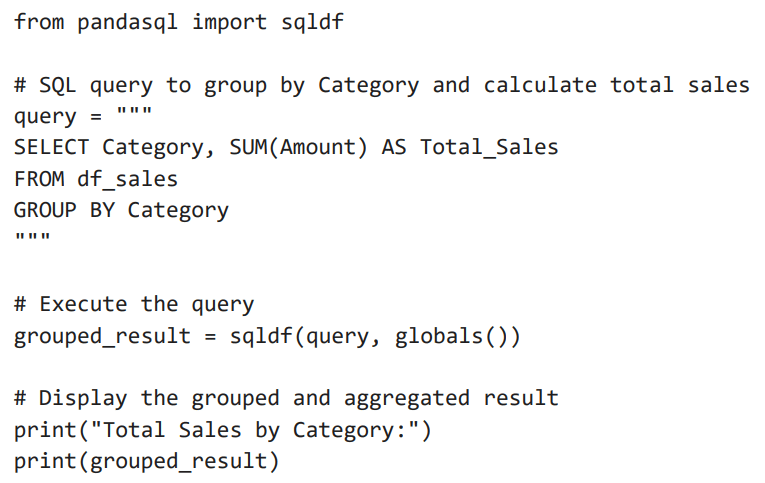Screen dimensions: 765x483
Task: Click the "SELECT" keyword in the SQL
Action: pyautogui.click(x=51, y=148)
